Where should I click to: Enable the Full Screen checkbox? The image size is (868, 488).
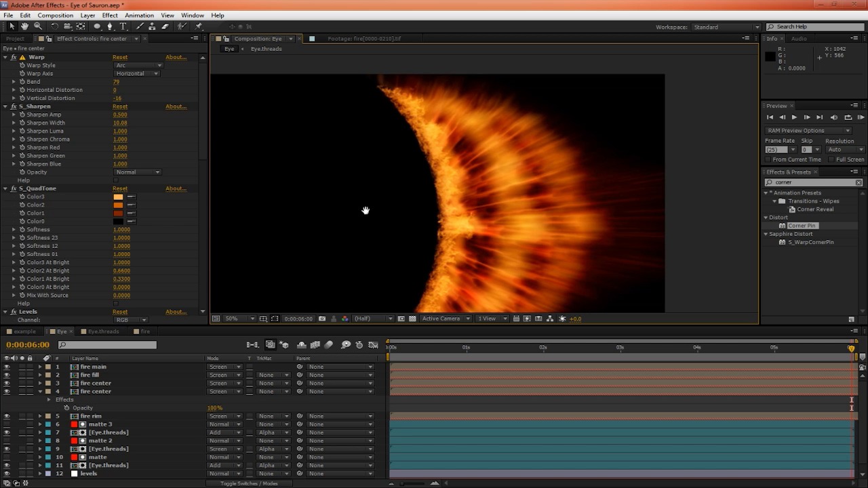831,160
